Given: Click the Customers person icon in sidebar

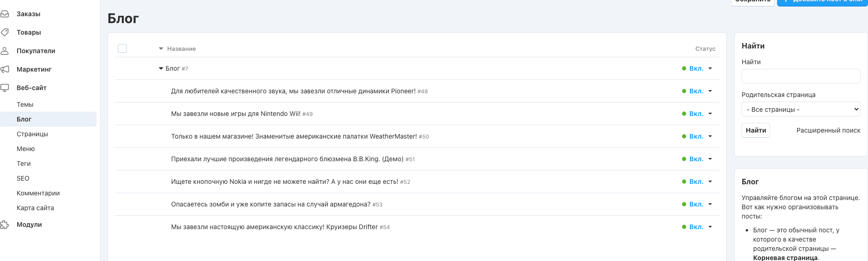Looking at the screenshot, I should click(x=5, y=51).
